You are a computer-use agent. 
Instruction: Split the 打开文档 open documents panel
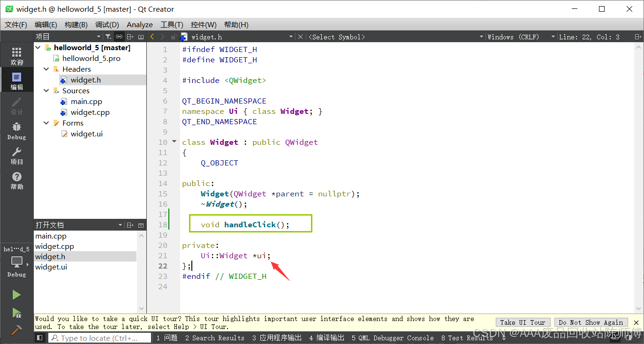130,225
